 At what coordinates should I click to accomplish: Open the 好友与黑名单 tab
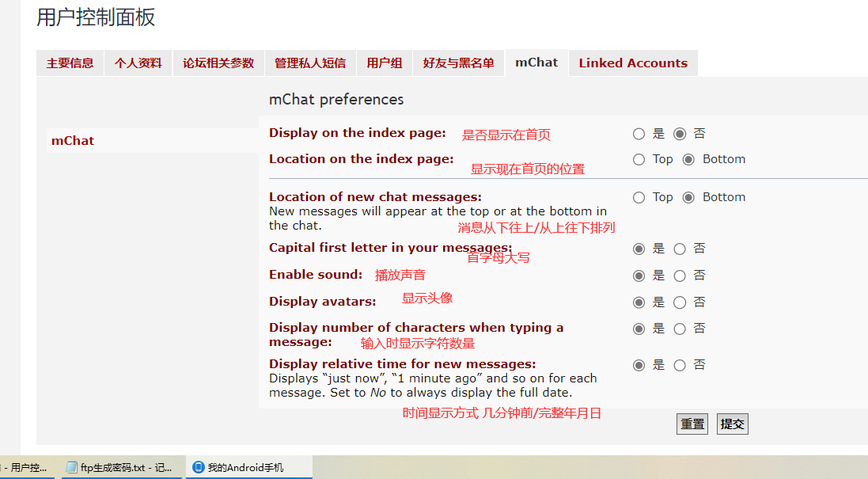458,63
